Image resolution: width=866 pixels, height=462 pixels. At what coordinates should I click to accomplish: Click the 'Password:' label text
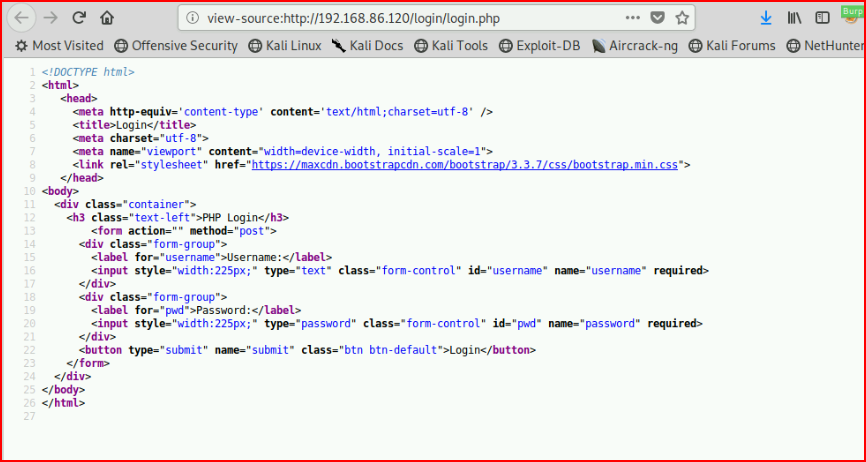point(224,310)
